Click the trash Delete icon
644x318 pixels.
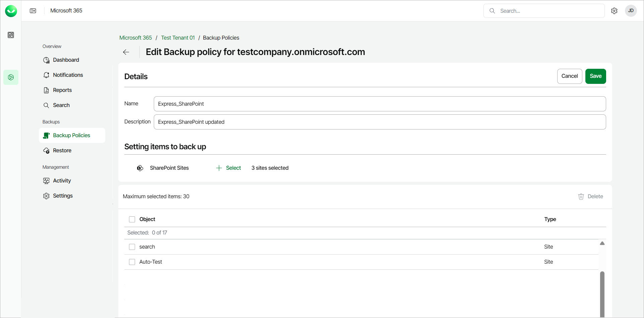point(581,197)
